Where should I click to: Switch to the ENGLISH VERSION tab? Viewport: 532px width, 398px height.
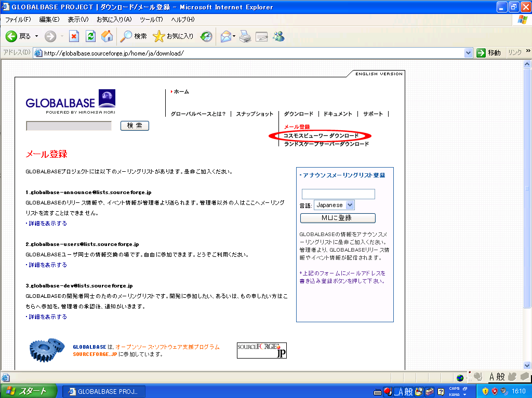(x=379, y=74)
